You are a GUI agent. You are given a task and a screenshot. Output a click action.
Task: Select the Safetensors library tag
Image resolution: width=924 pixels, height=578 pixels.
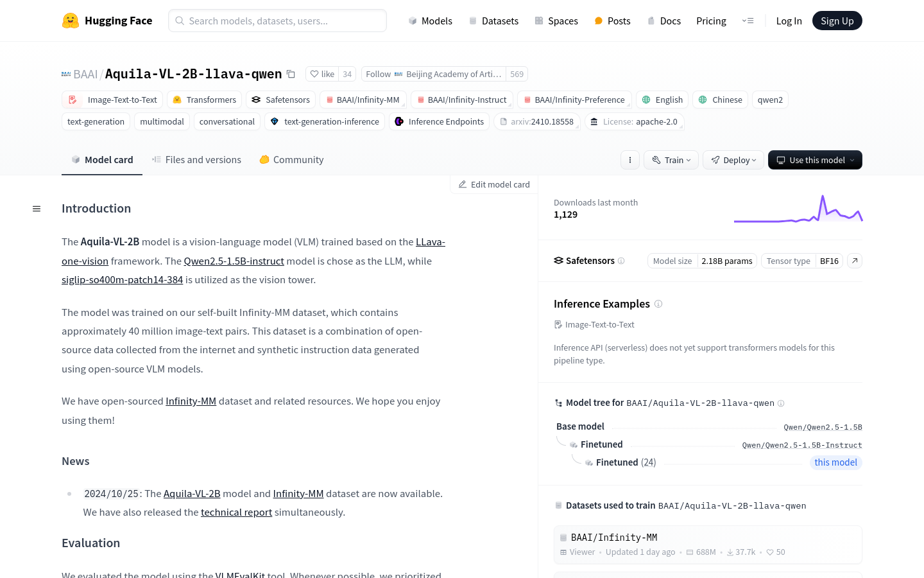click(280, 100)
